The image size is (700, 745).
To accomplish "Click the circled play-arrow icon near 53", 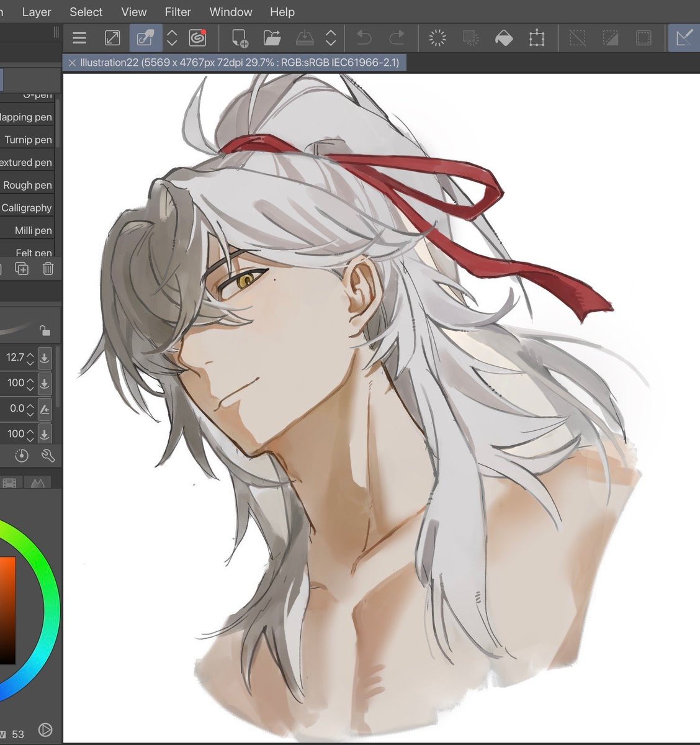I will 45,730.
